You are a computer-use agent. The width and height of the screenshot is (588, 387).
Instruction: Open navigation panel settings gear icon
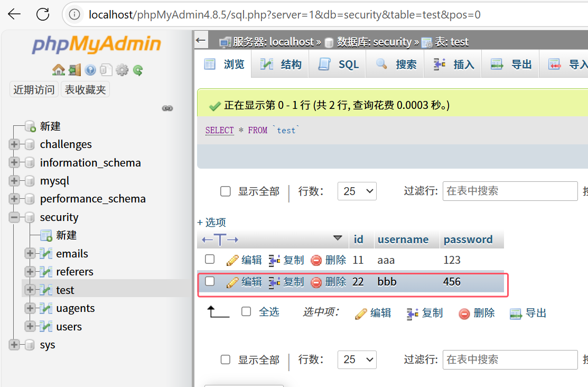point(122,70)
